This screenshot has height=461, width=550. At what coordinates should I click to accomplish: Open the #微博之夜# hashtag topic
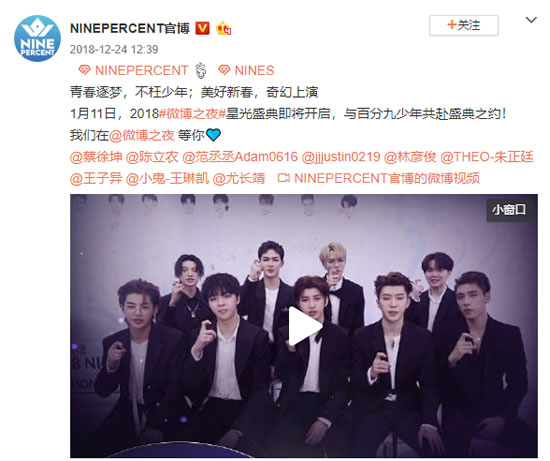tap(192, 114)
